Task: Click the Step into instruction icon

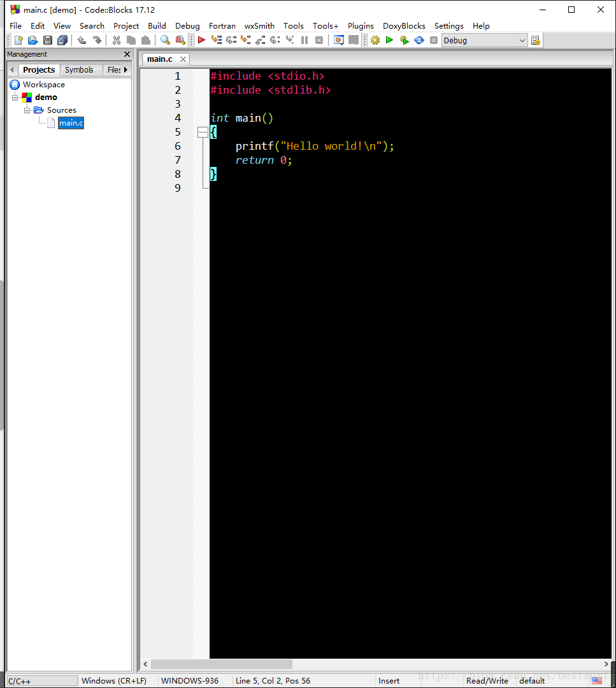Action: [x=290, y=40]
